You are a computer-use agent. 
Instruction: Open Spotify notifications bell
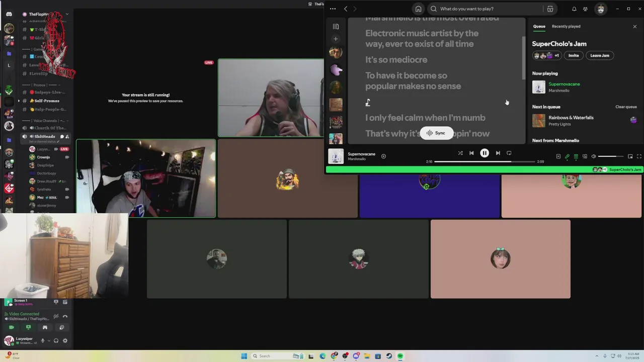point(574,9)
